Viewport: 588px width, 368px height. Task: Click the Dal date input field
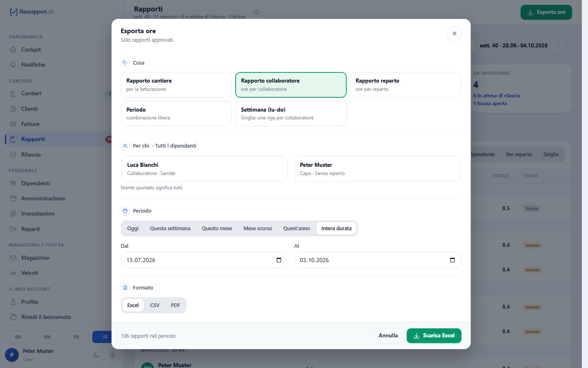(204, 260)
